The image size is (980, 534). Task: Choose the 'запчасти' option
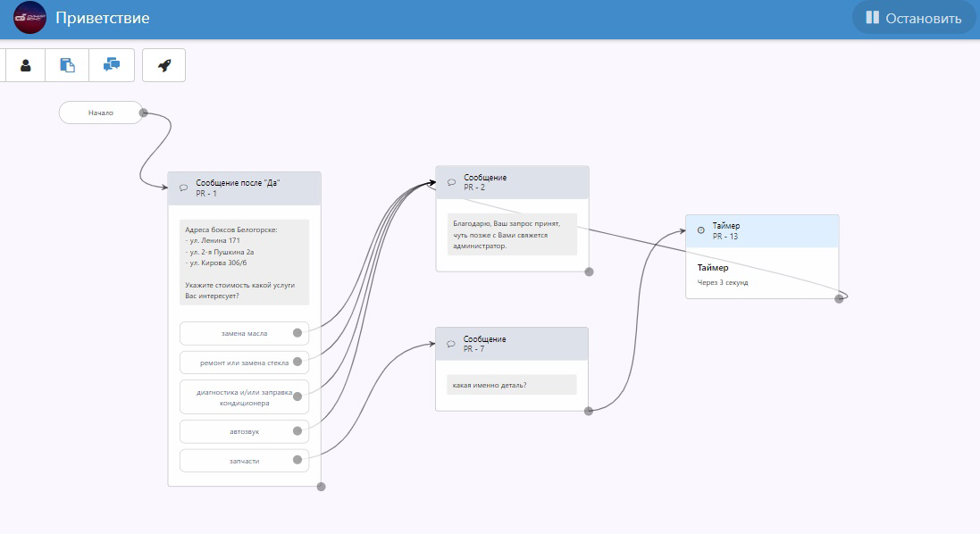coord(245,460)
